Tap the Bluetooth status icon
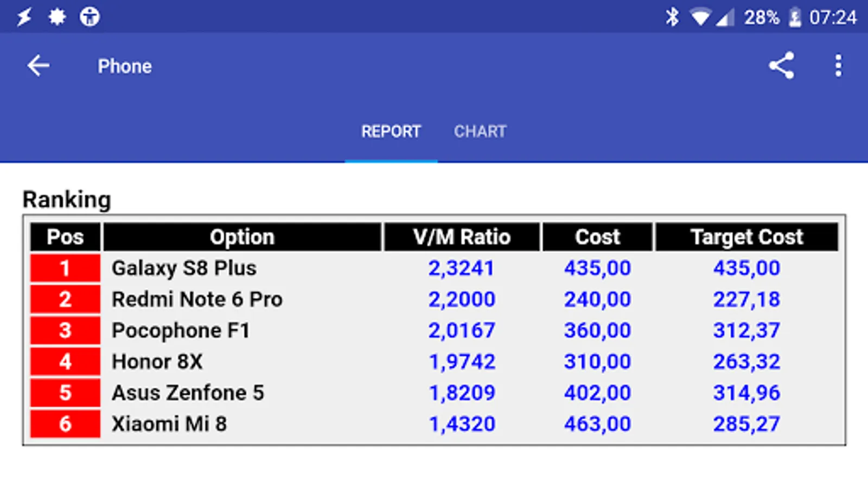 coord(672,17)
